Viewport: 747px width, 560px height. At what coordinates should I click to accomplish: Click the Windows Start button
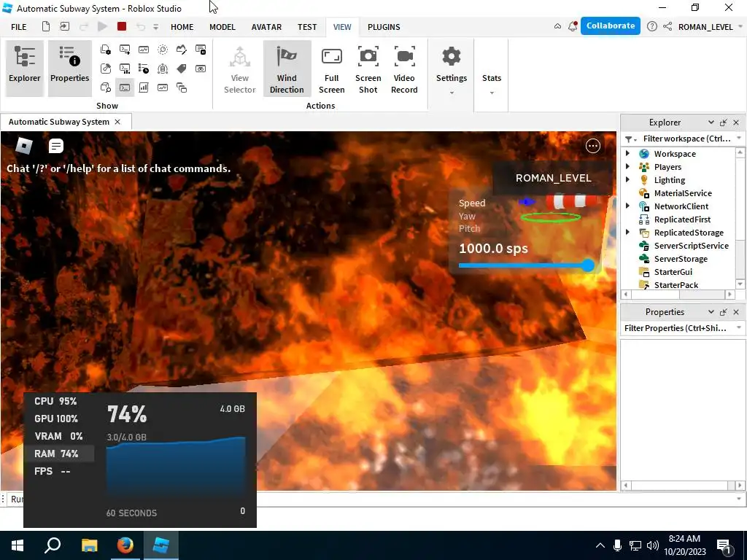coord(18,545)
